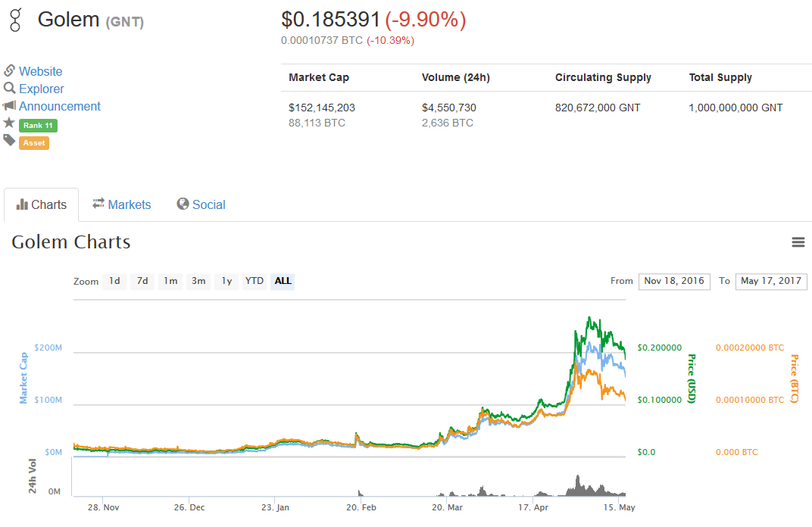Click the Price (USD) axis label
Viewport: 812px width, 527px height.
point(692,379)
